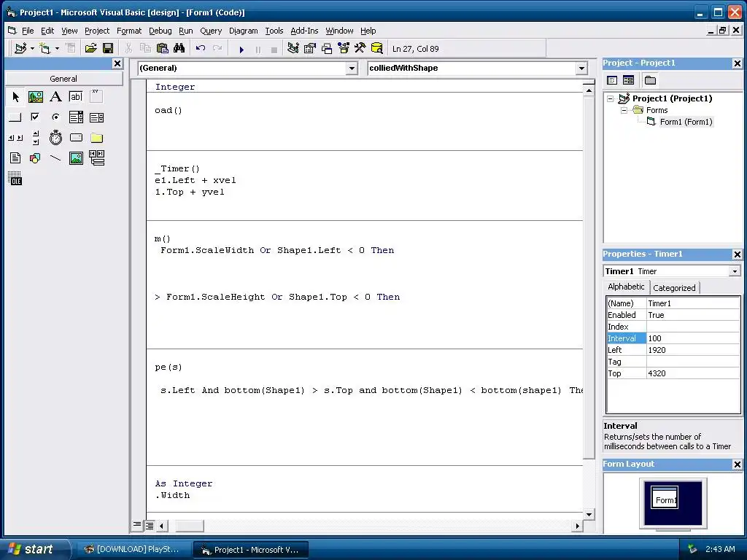Viewport: 747px width, 560px height.
Task: Undo the last edit
Action: coord(201,48)
